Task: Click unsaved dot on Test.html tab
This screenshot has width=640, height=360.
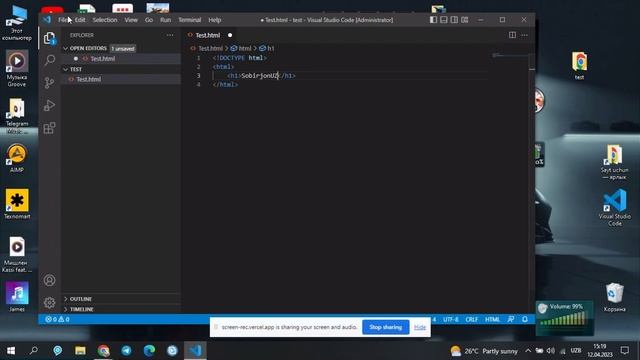Action: (x=230, y=35)
